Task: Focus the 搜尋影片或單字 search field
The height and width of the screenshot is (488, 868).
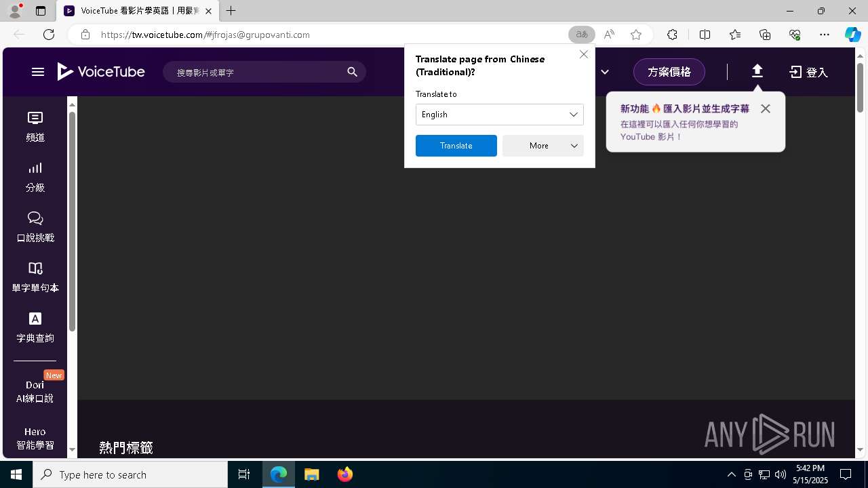Action: [x=258, y=72]
